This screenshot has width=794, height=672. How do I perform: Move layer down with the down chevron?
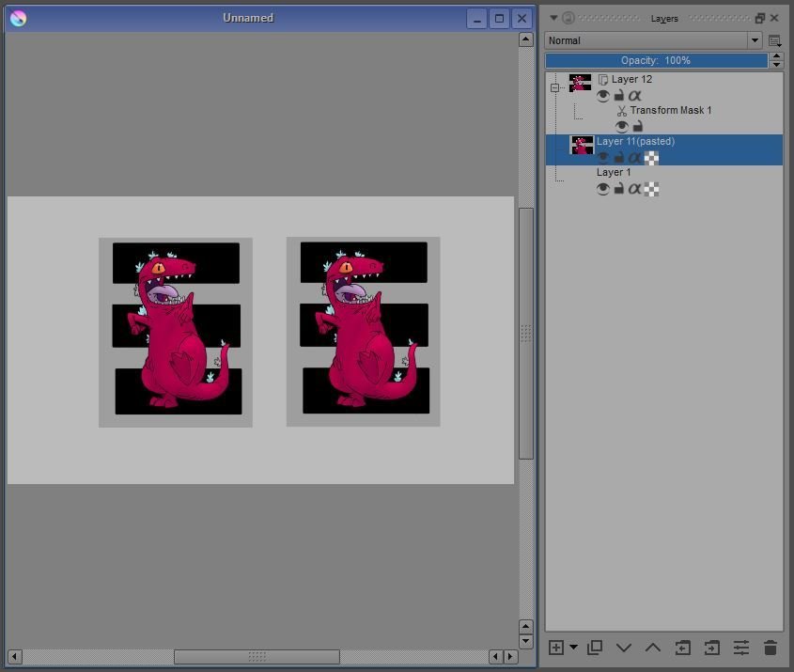point(624,648)
